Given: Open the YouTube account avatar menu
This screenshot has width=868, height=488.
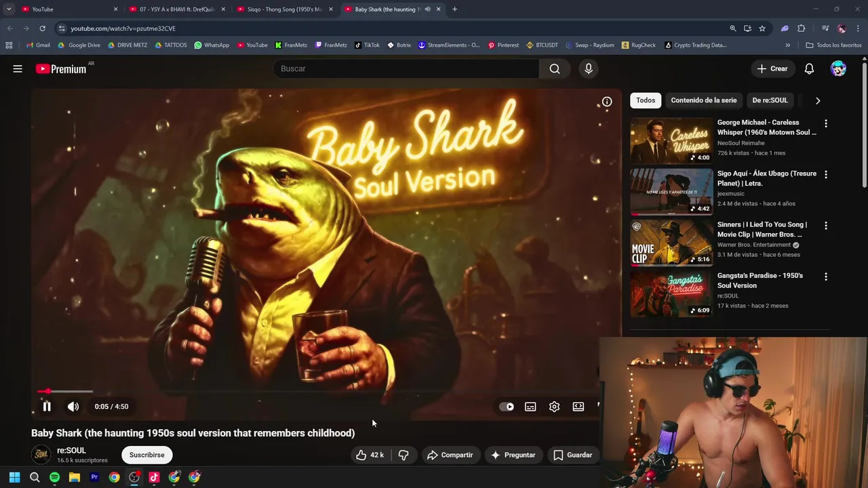Looking at the screenshot, I should pyautogui.click(x=838, y=68).
